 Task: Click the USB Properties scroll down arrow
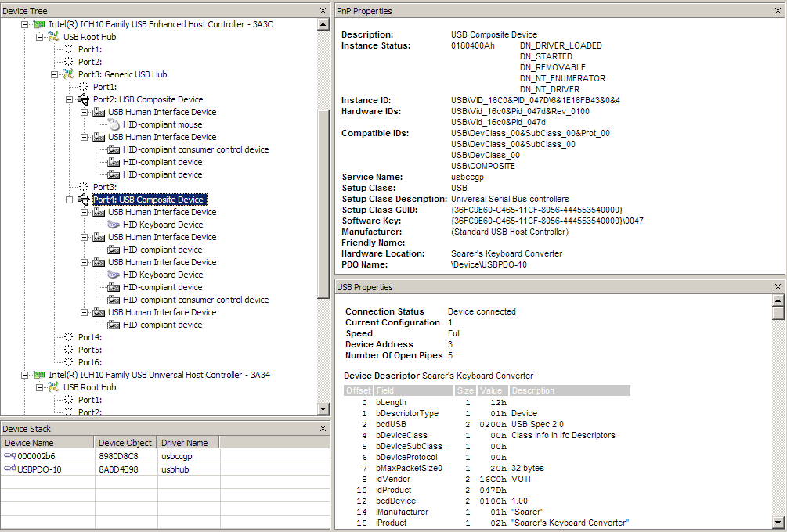(778, 523)
